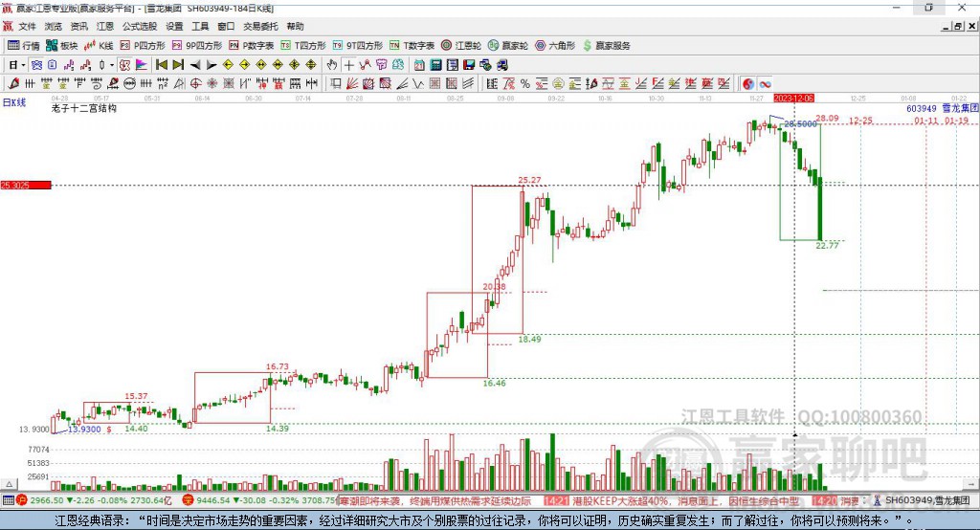Click the 深 index 9446.54 status entry
980x530 pixels.
pos(259,500)
